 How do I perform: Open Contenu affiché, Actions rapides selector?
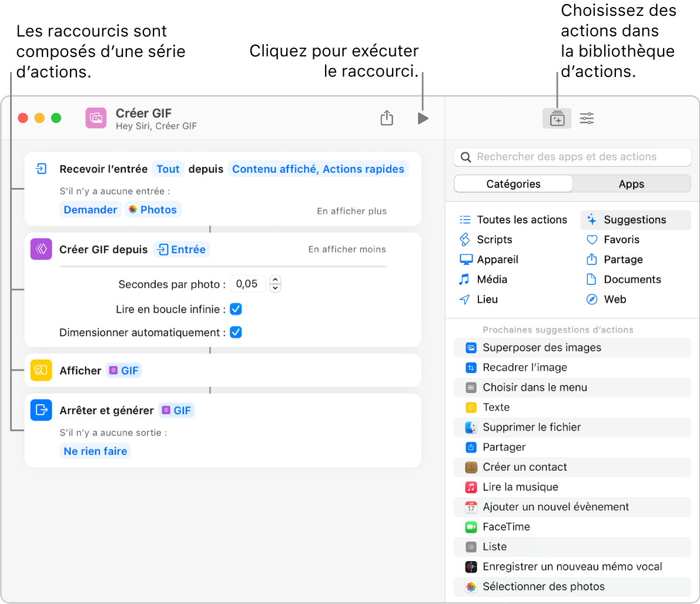[x=318, y=169]
